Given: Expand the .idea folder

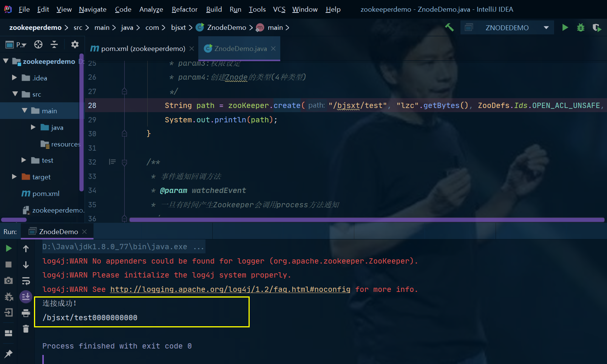Looking at the screenshot, I should pos(14,78).
